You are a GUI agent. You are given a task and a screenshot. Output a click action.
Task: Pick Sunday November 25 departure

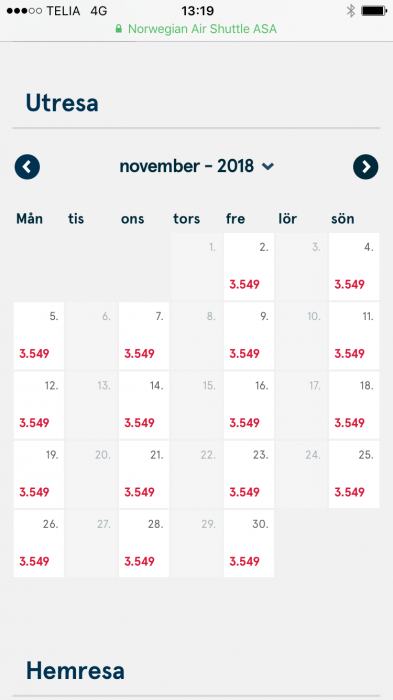pyautogui.click(x=354, y=474)
